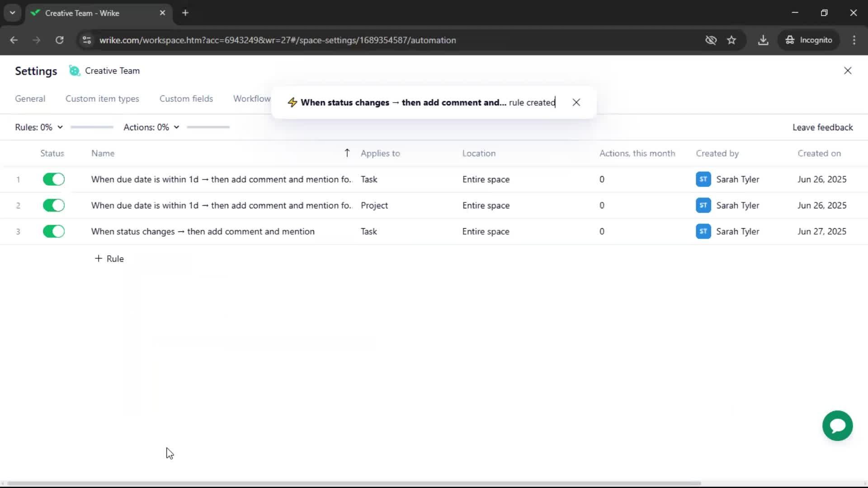Click the Incognito indicator
This screenshot has height=488, width=868.
[x=808, y=40]
